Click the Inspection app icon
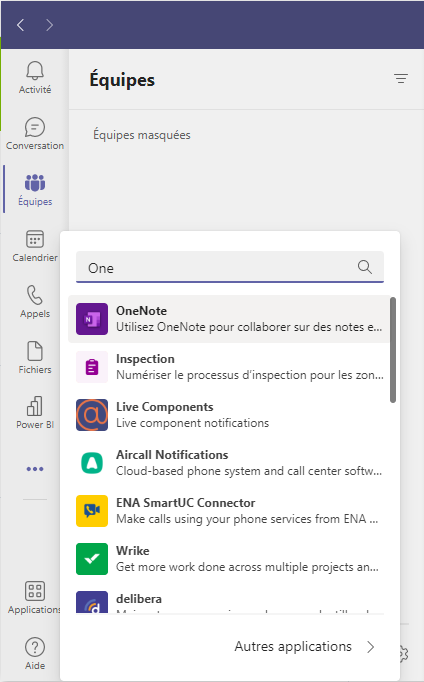Viewport: 424px width, 682px height. (x=92, y=367)
